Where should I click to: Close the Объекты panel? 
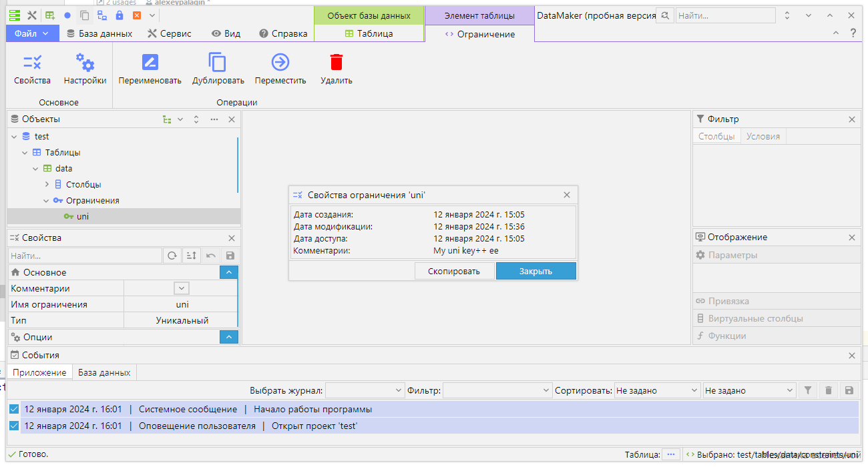tap(232, 119)
